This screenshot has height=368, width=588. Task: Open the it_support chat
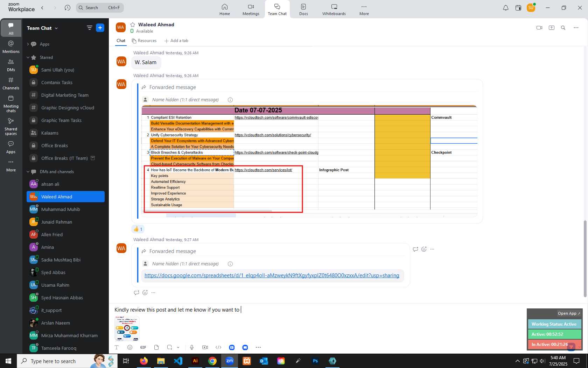[x=65, y=311]
